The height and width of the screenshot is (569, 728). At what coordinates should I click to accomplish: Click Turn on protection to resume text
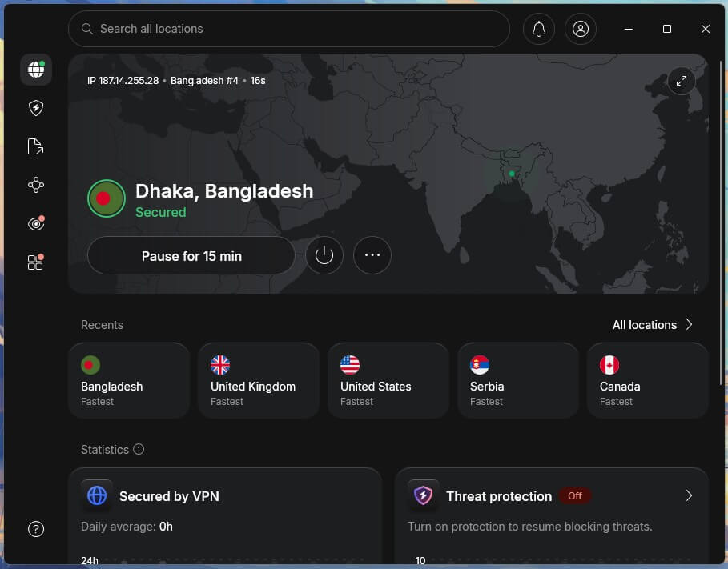pos(529,527)
